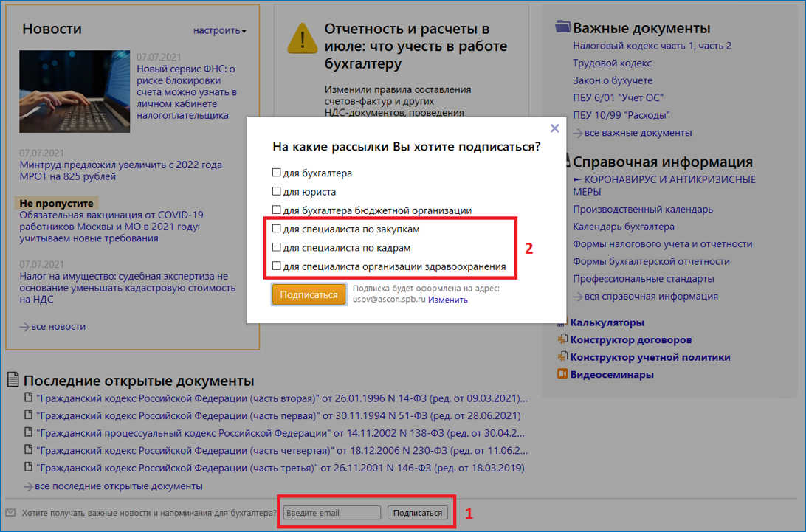Click document icon beside Гражданский кодекс часть первая
The height and width of the screenshot is (532, 806).
(x=29, y=415)
